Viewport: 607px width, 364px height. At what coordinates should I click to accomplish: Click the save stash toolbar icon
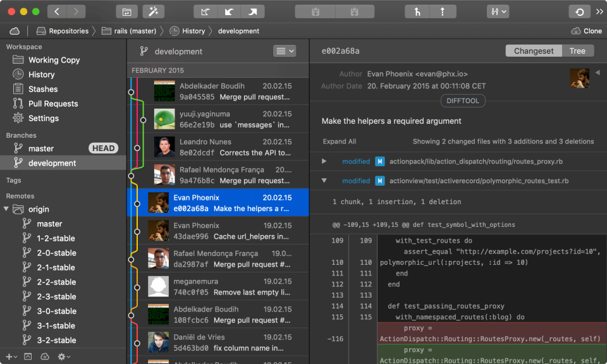click(x=315, y=11)
